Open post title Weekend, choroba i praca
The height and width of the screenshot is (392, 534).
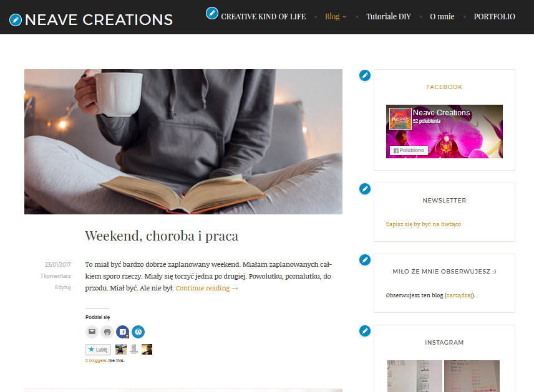click(162, 236)
